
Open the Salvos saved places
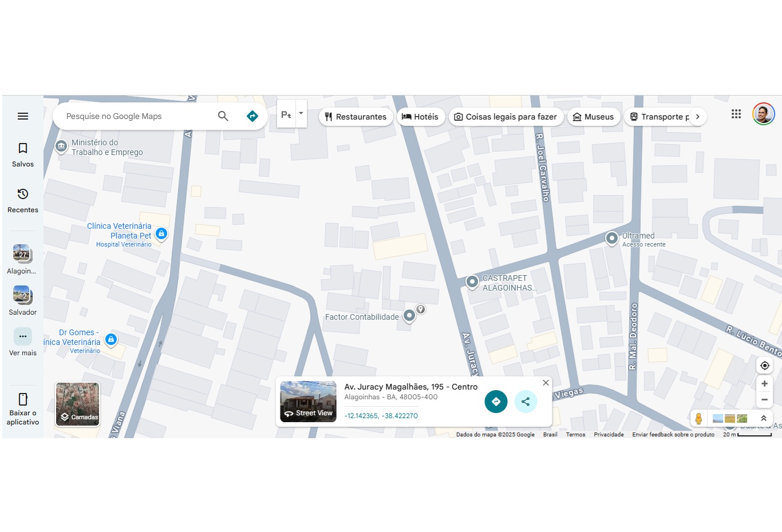pos(23,155)
